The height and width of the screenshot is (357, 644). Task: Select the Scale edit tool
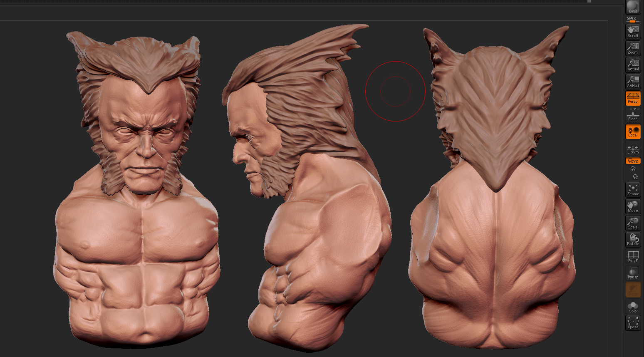pyautogui.click(x=633, y=223)
